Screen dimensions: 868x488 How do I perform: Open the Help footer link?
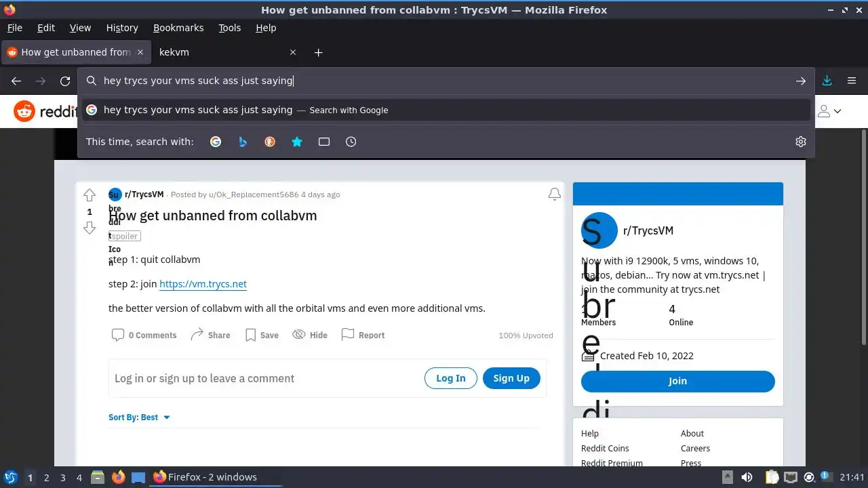tap(590, 433)
